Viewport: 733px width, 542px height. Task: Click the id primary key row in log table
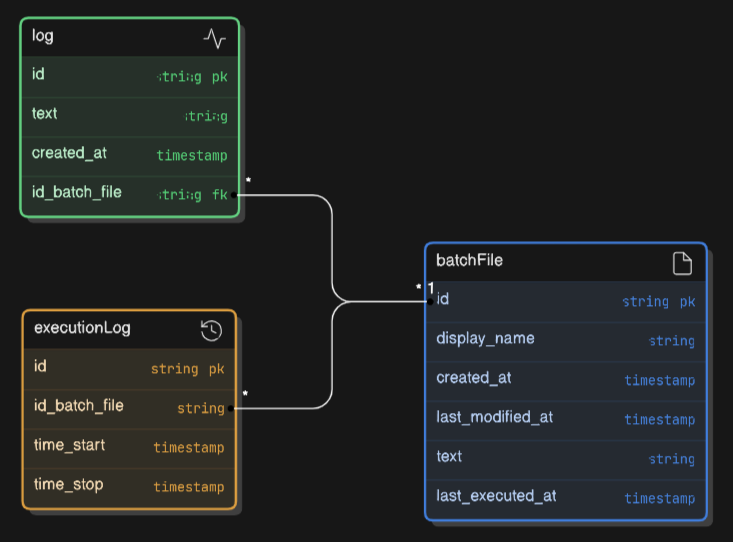tap(130, 76)
